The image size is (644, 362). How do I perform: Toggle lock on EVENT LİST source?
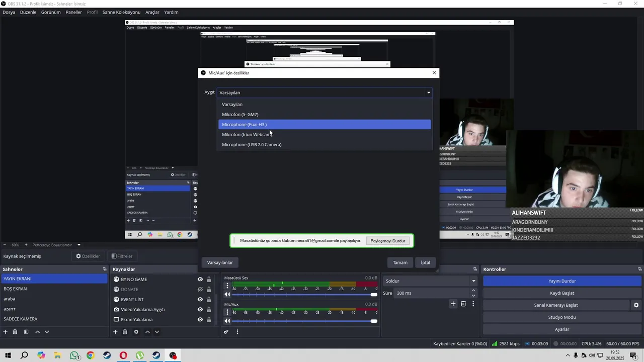coord(209,300)
